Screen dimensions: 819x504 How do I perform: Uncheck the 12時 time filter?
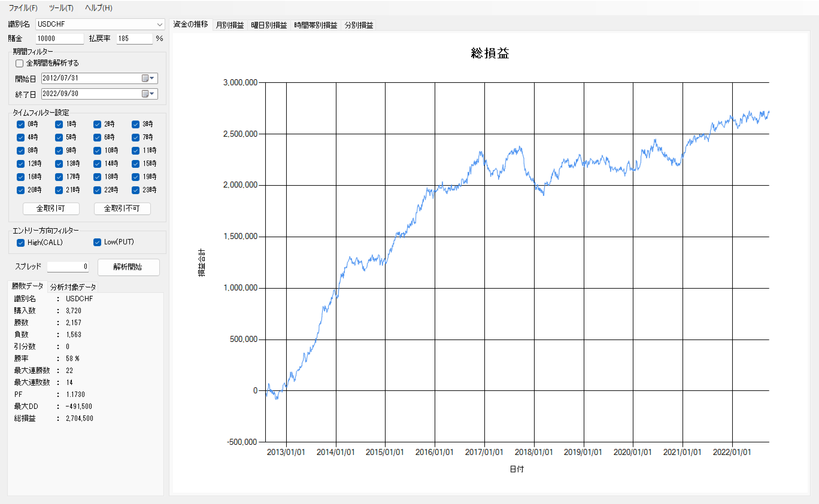click(21, 164)
